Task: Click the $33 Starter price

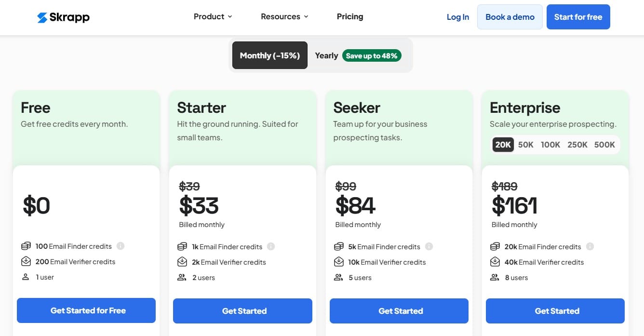Action: coord(199,206)
